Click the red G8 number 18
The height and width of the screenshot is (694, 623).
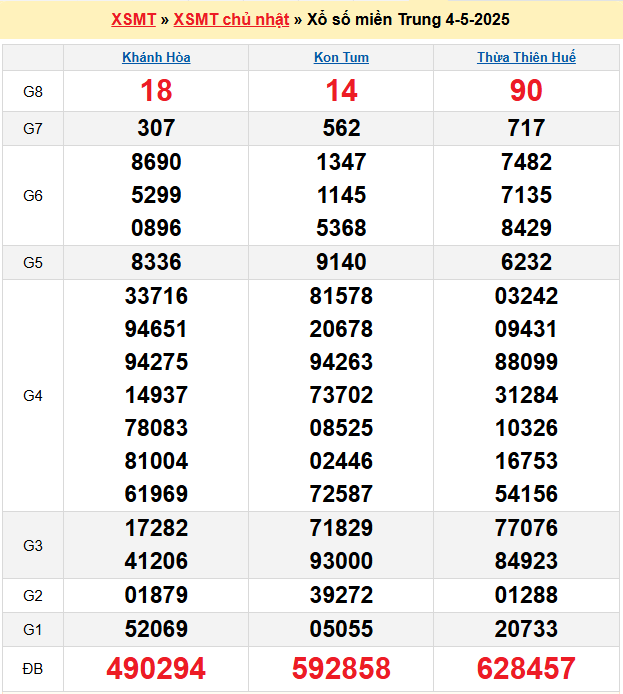click(156, 91)
